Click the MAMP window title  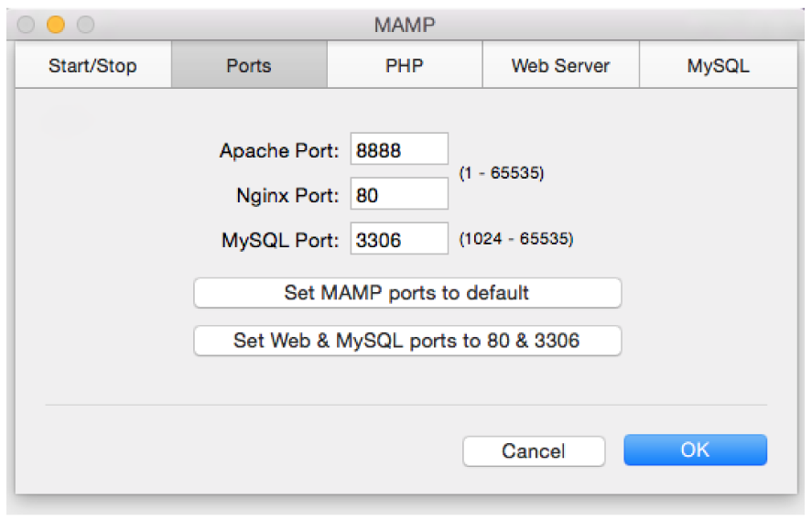(405, 25)
